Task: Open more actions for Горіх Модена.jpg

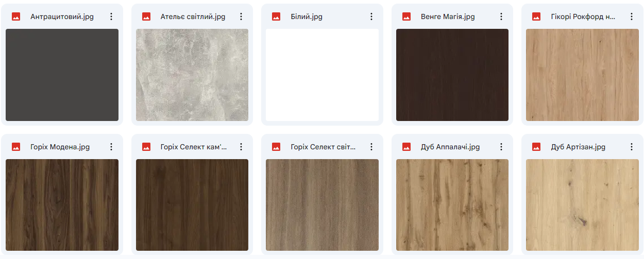Action: pyautogui.click(x=111, y=147)
